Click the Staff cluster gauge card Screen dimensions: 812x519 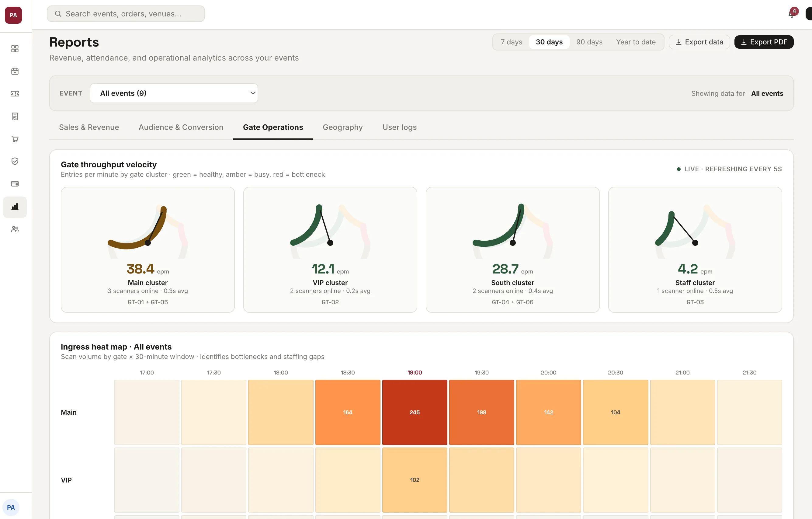point(695,250)
